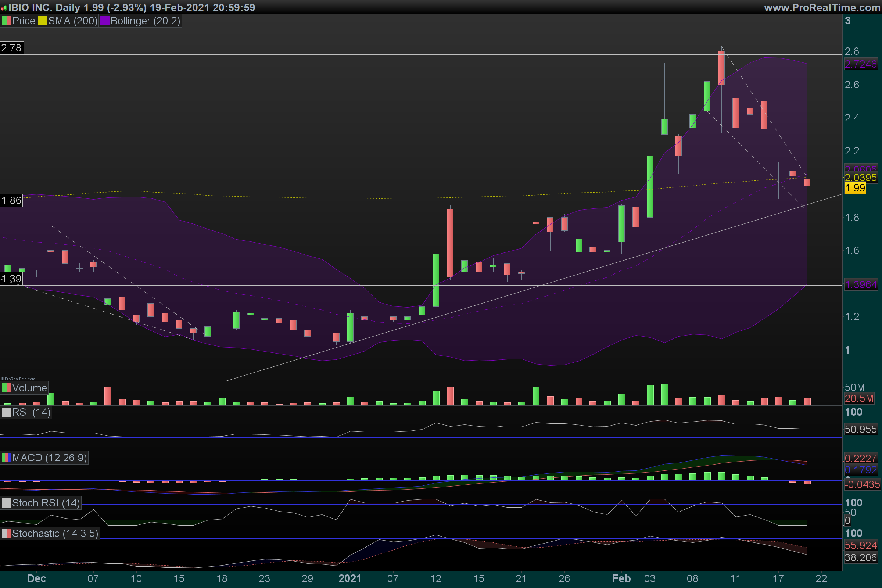Click the current price 1.99 tag
This screenshot has width=882, height=588.
click(x=855, y=188)
